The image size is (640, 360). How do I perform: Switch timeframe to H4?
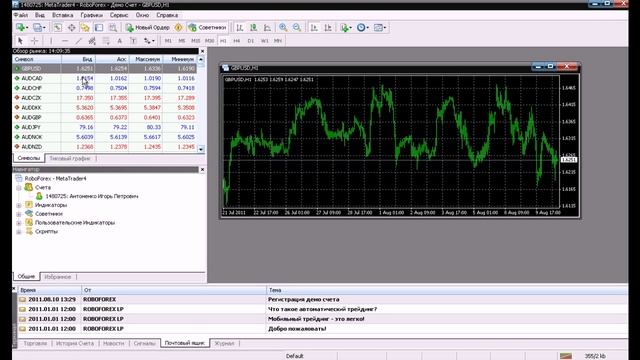coord(237,41)
